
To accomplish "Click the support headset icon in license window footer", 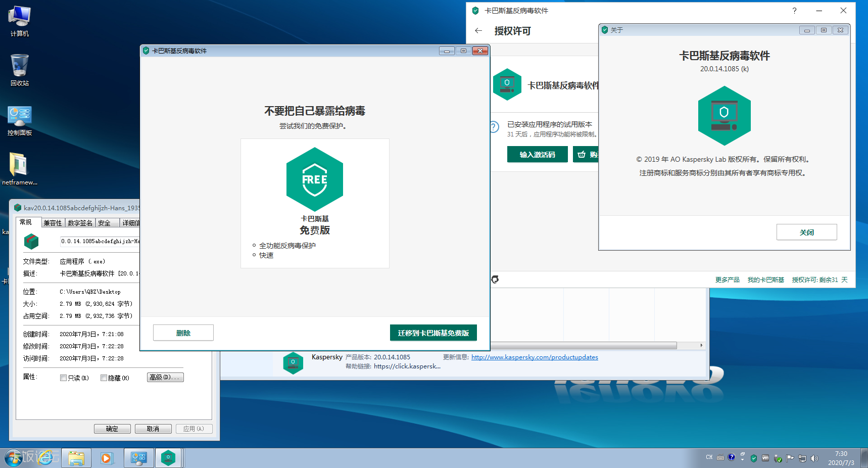I will tap(495, 279).
